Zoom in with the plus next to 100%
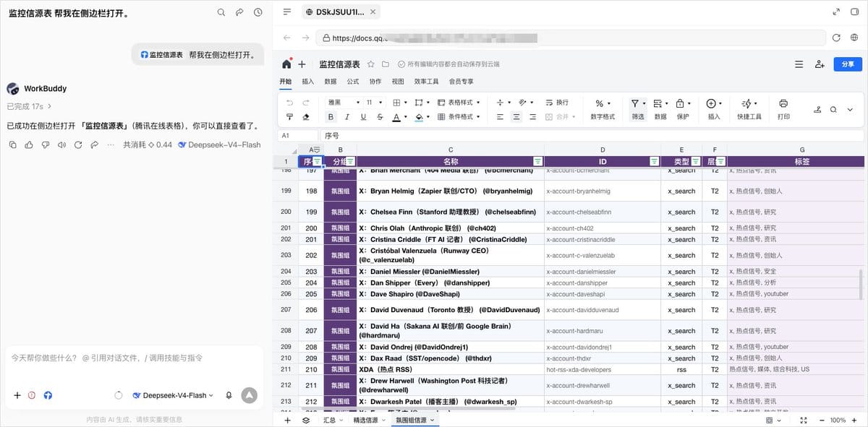Viewport: 868px width, 427px height. [856, 420]
